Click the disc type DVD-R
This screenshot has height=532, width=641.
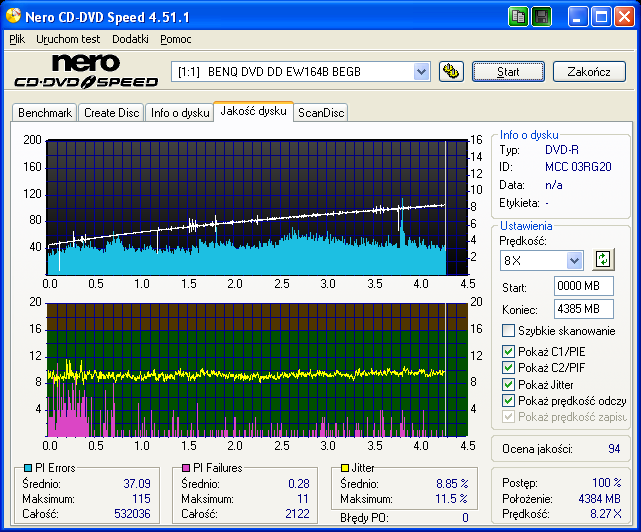click(x=562, y=150)
